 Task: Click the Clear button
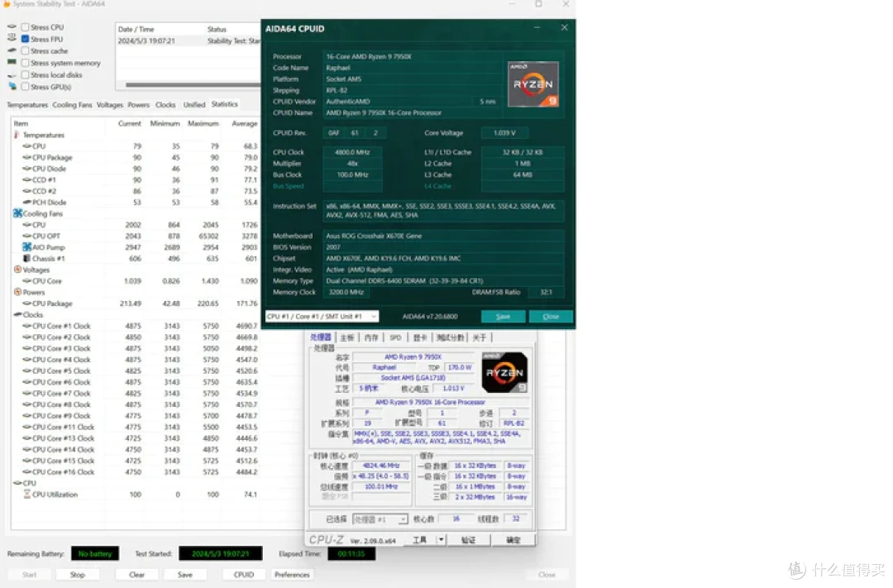pyautogui.click(x=136, y=574)
